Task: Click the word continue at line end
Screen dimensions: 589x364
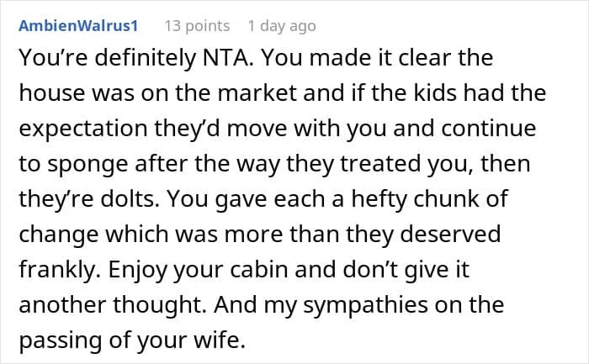Action: [x=488, y=129]
